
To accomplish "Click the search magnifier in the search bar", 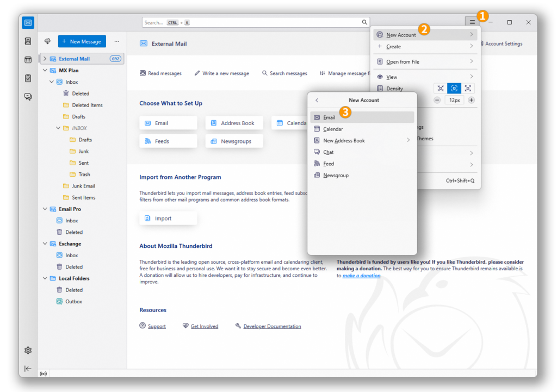I will coord(364,22).
